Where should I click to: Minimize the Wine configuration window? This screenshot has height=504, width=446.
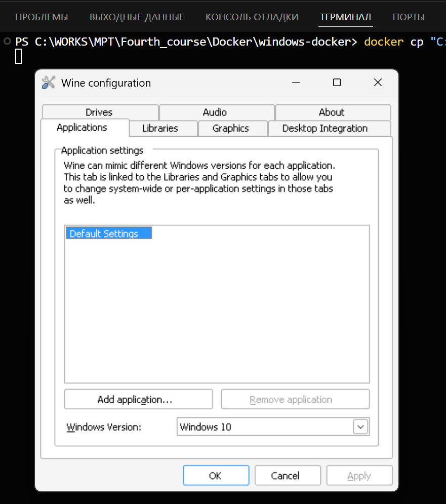[296, 83]
